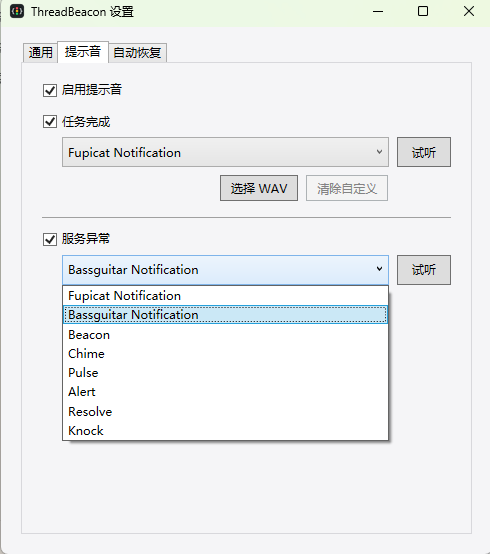The width and height of the screenshot is (490, 554).
Task: Toggle the 启用提示音 checkbox
Action: [x=50, y=90]
